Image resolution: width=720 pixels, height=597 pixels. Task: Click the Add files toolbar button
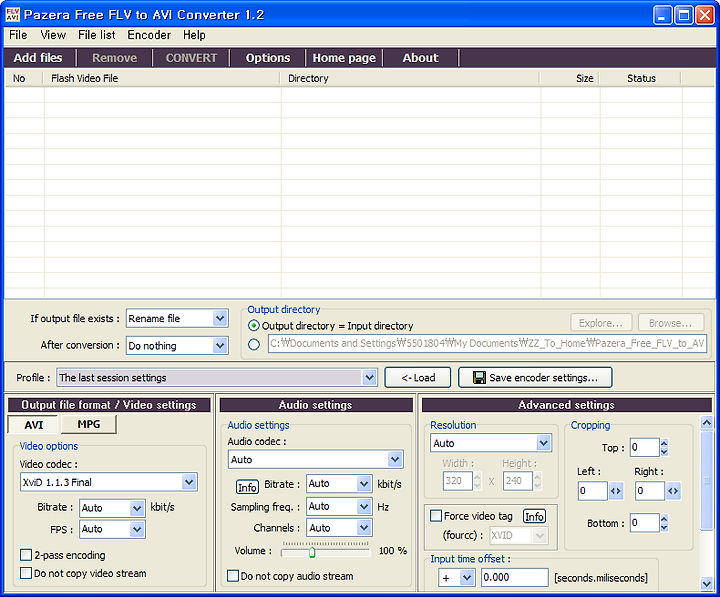click(x=38, y=58)
